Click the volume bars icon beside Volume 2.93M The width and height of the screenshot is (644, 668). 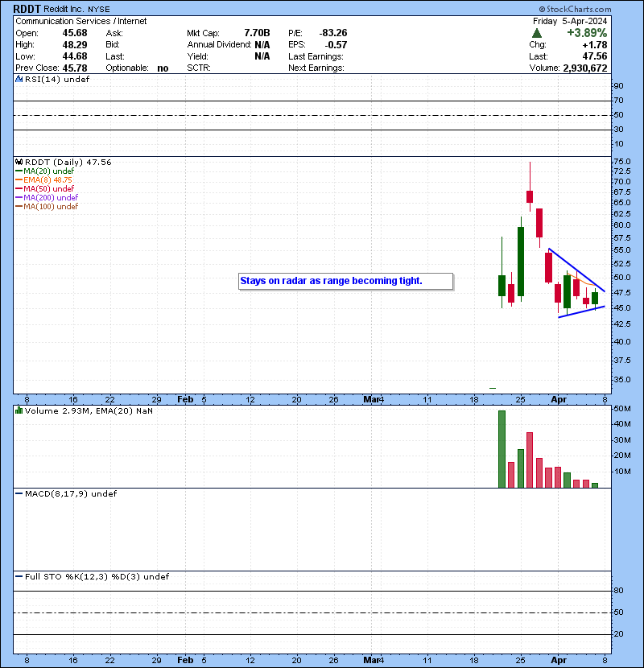coord(19,410)
